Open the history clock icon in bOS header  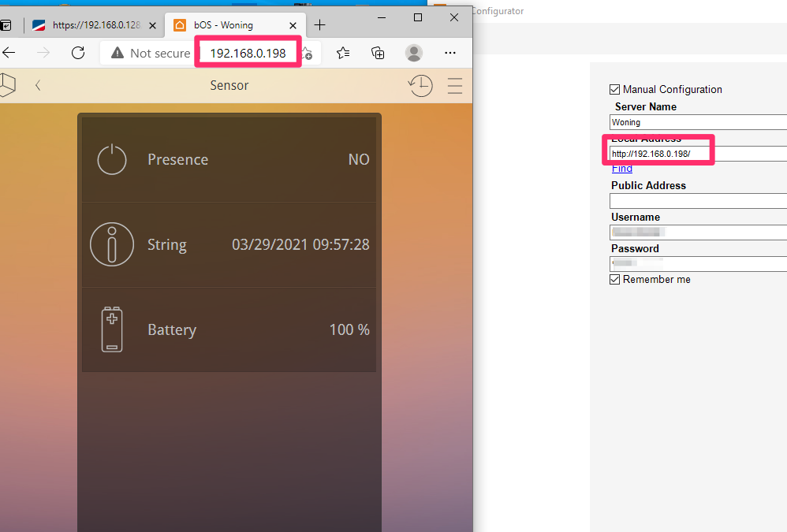[x=420, y=85]
